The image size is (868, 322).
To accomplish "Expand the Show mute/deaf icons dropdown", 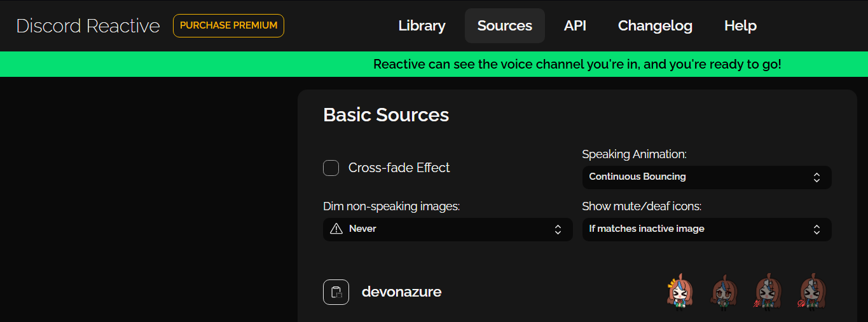I will point(706,229).
